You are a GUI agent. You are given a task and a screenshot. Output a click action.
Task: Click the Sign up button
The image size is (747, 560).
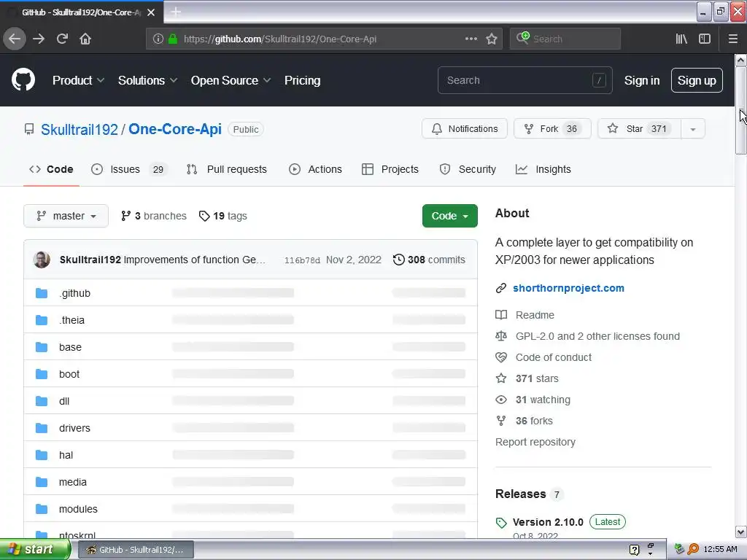[x=697, y=80]
